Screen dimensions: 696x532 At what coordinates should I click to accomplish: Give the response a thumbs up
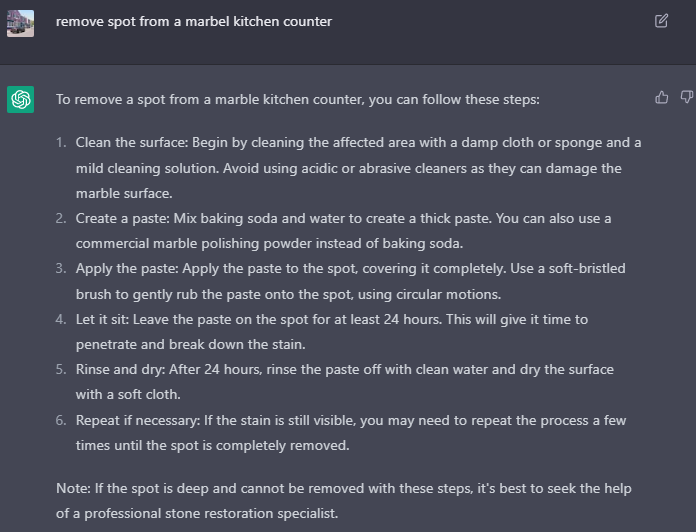pyautogui.click(x=661, y=97)
